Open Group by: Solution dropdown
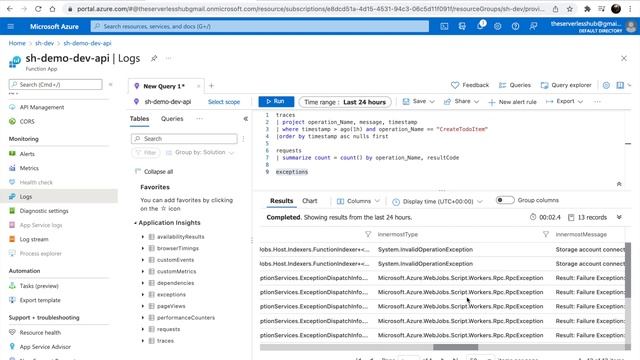 tap(200, 153)
